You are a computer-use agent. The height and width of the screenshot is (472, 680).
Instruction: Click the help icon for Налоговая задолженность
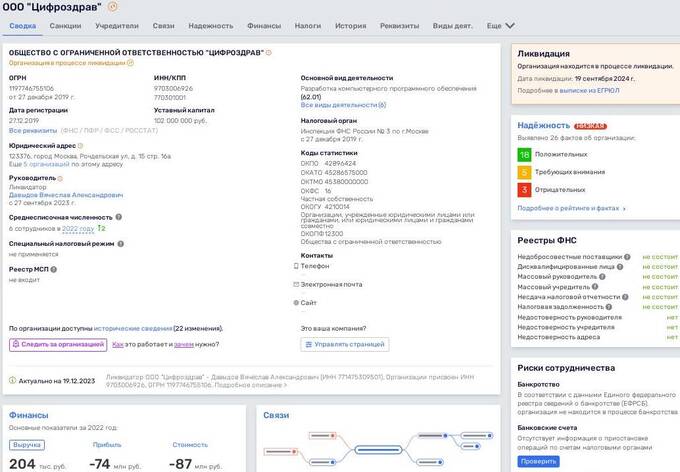point(609,307)
